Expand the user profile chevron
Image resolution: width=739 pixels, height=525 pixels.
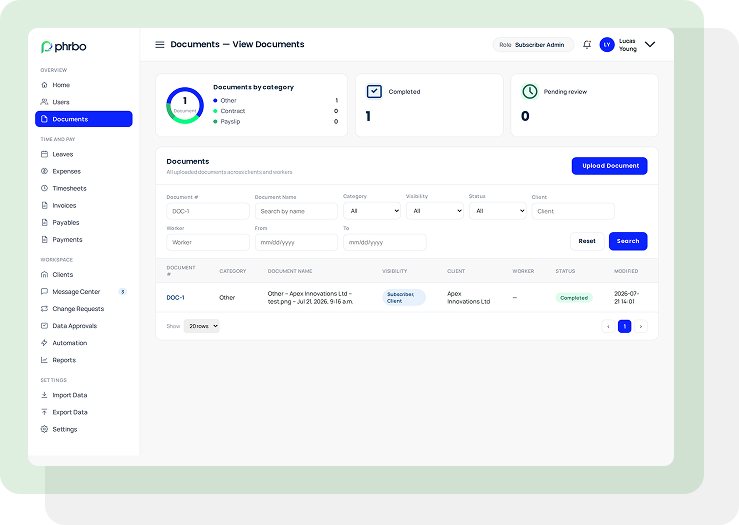pos(650,44)
